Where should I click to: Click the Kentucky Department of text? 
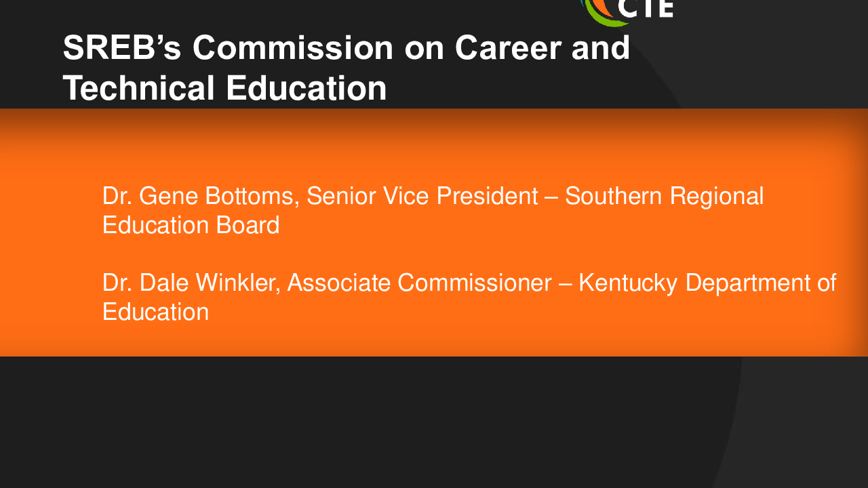click(x=707, y=283)
